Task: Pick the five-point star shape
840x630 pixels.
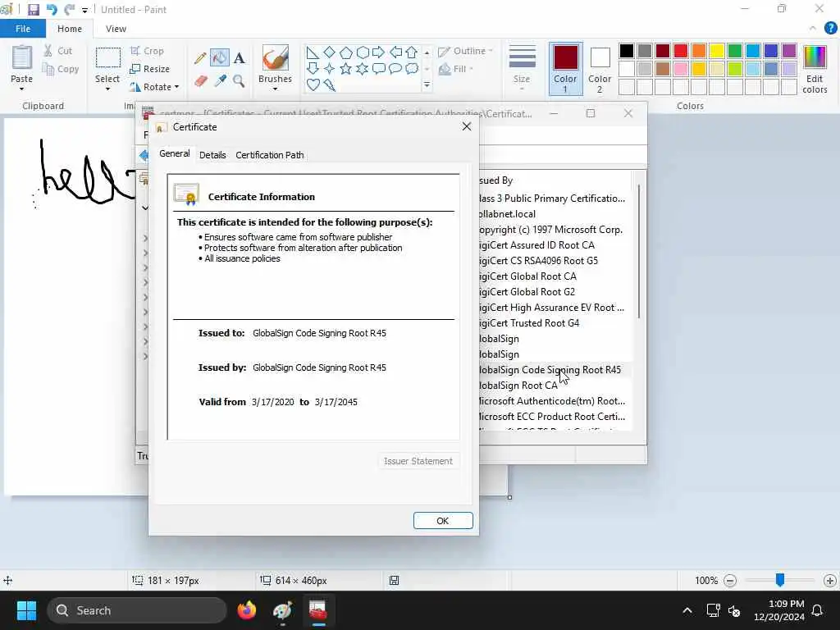Action: click(x=346, y=69)
